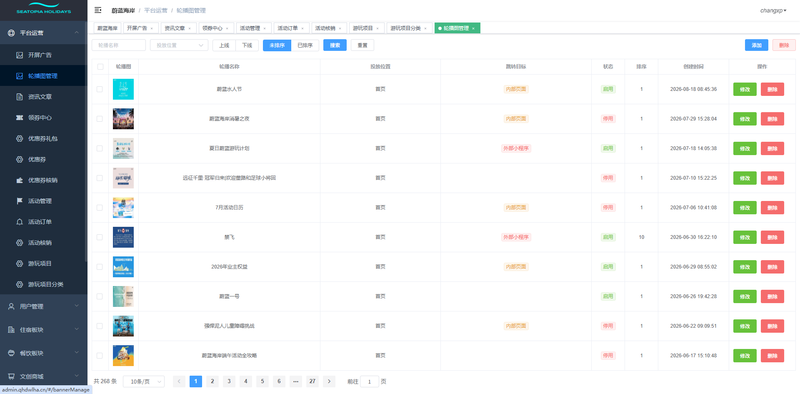
Task: Close the 游玩项目 tab with its x
Action: (x=378, y=29)
